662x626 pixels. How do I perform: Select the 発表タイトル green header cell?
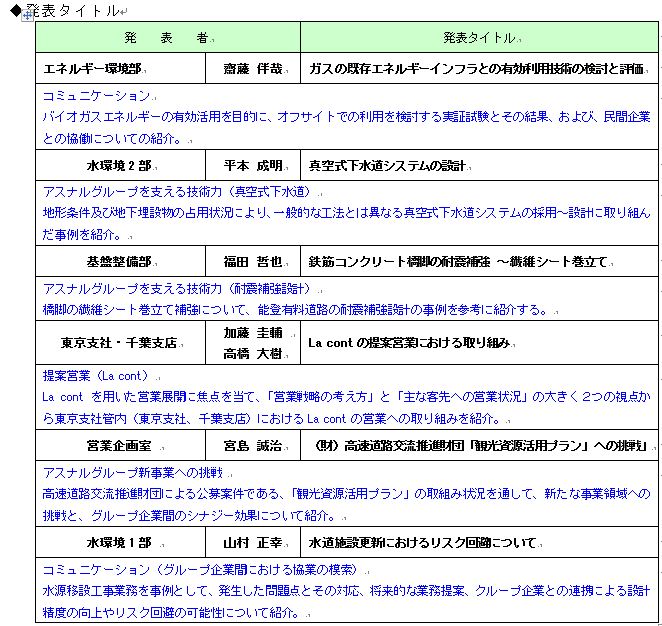click(x=479, y=38)
